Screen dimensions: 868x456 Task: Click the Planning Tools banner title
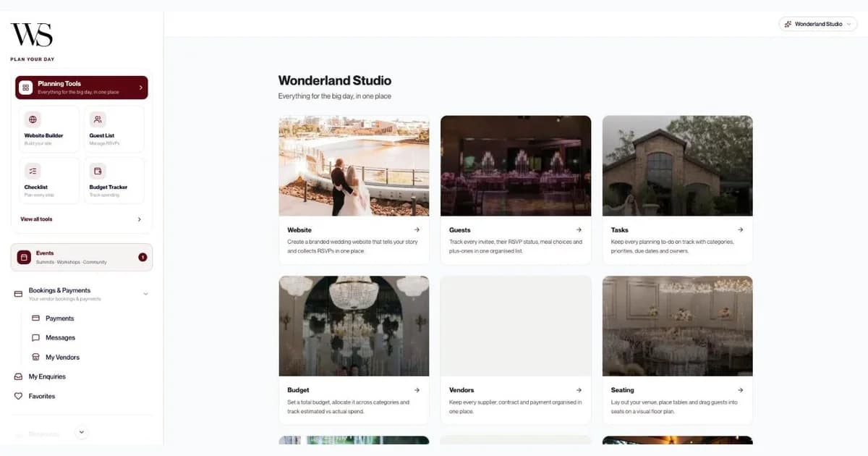[x=59, y=84]
